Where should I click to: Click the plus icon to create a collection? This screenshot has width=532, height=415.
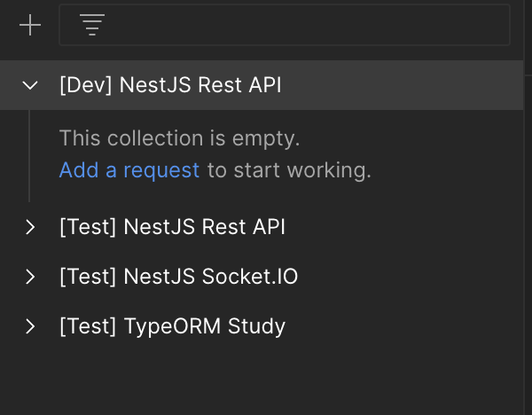(x=30, y=26)
